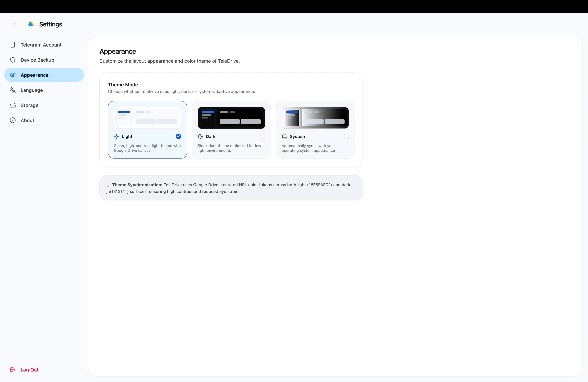Go back using the arrow icon

click(x=15, y=24)
